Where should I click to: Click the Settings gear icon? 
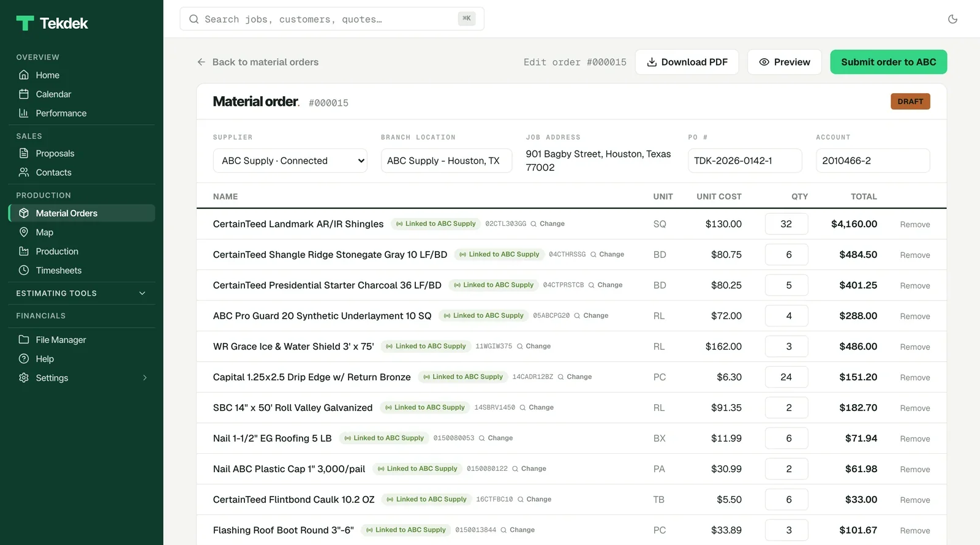[24, 378]
